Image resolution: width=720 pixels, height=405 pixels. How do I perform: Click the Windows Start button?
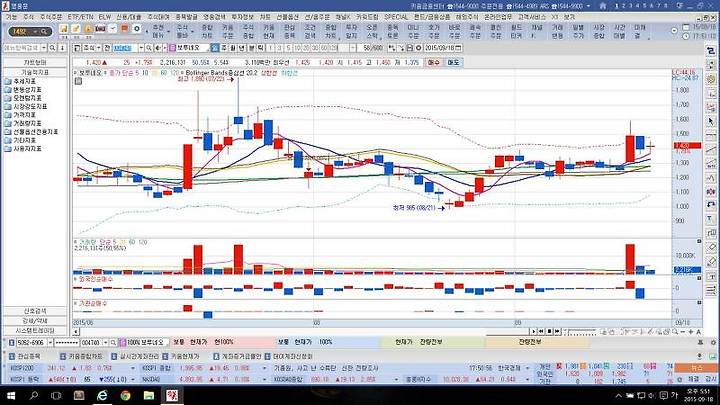point(11,395)
